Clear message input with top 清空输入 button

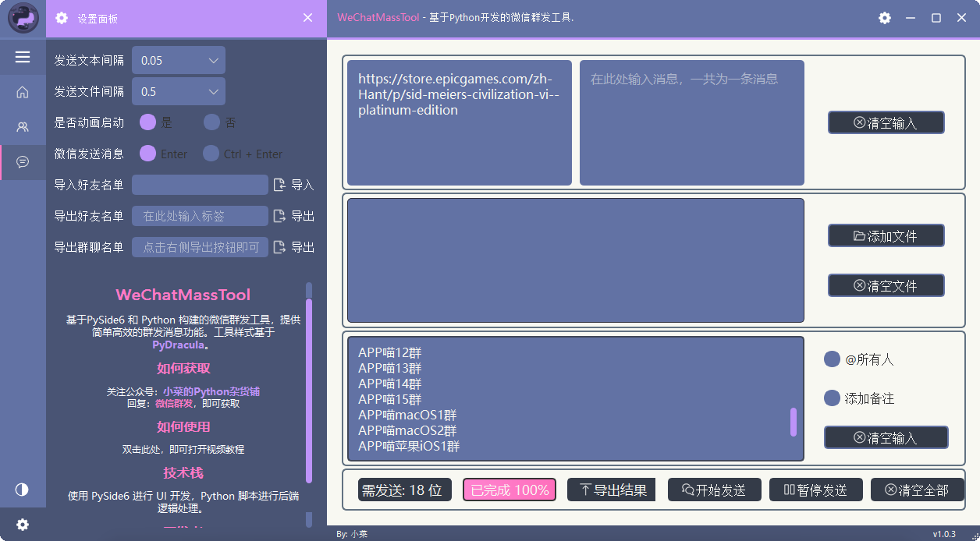pos(886,122)
